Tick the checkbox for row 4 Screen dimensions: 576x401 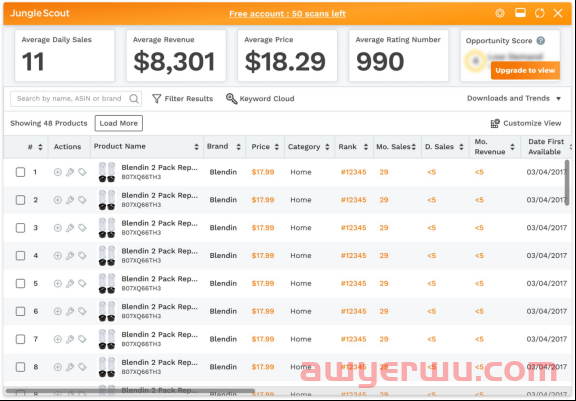coord(20,256)
